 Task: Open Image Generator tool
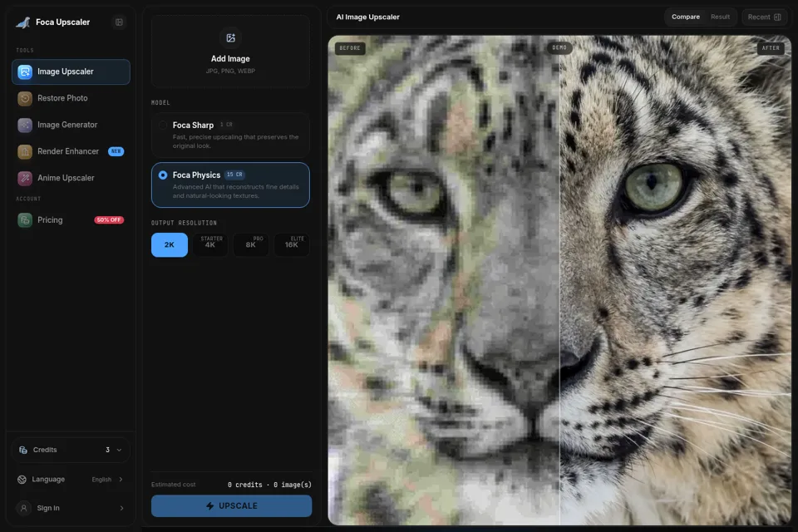tap(71, 125)
